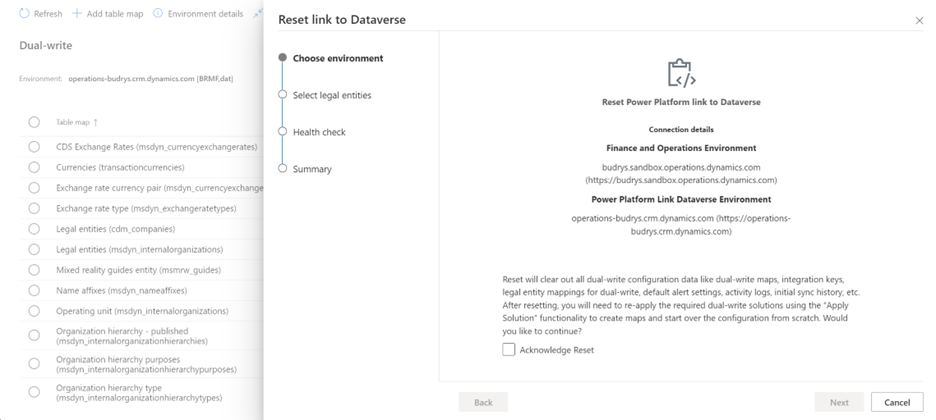Select the CDS Exchange Rates row circle
This screenshot has width=936, height=420.
[34, 147]
